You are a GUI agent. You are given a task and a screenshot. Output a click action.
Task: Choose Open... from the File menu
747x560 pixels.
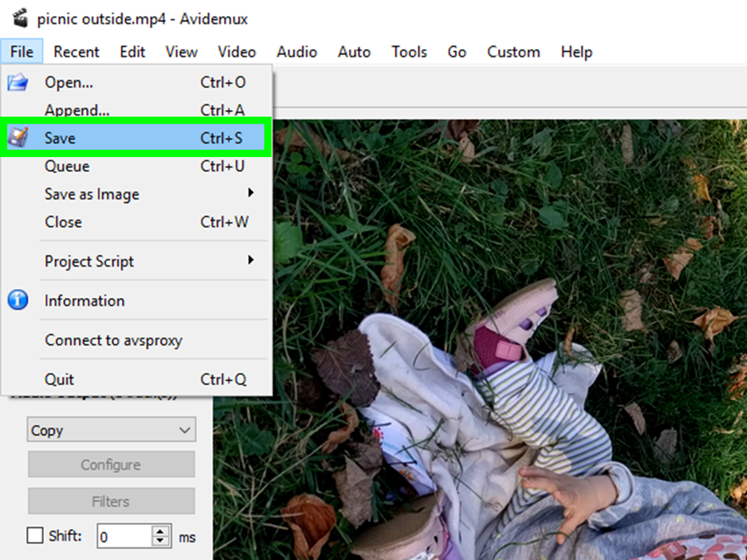(136, 82)
